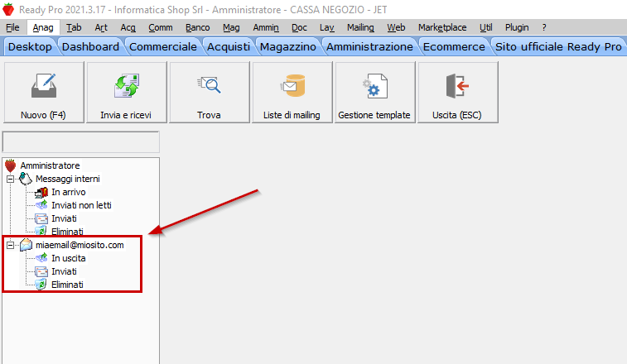This screenshot has height=364, width=627.
Task: Open the Anag menu
Action: (x=43, y=27)
